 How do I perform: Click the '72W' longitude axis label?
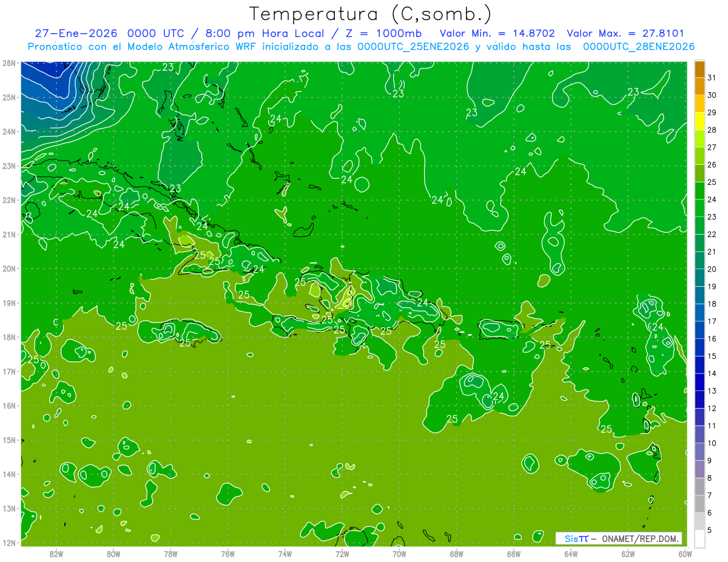pos(342,554)
